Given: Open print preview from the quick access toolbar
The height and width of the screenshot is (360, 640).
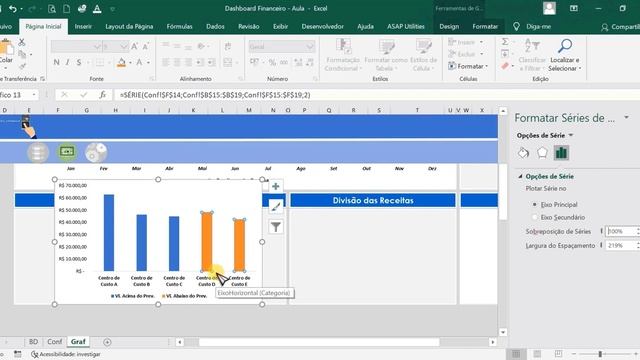Looking at the screenshot, I should tap(52, 8).
